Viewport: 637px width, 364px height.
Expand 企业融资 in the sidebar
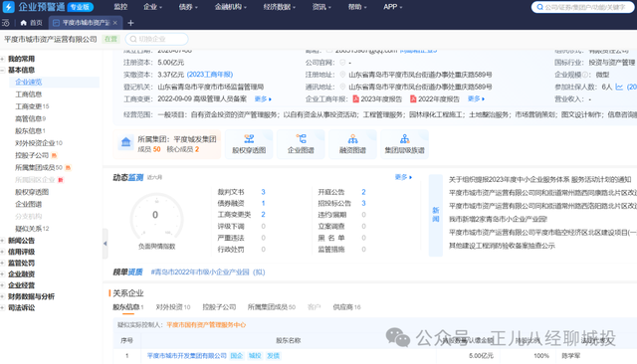click(2, 273)
